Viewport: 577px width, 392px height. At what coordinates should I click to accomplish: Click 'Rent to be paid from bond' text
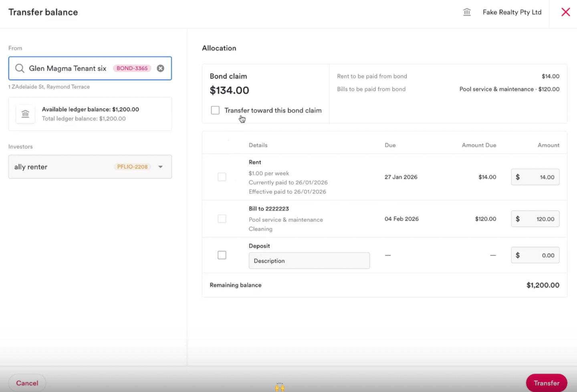(x=372, y=76)
